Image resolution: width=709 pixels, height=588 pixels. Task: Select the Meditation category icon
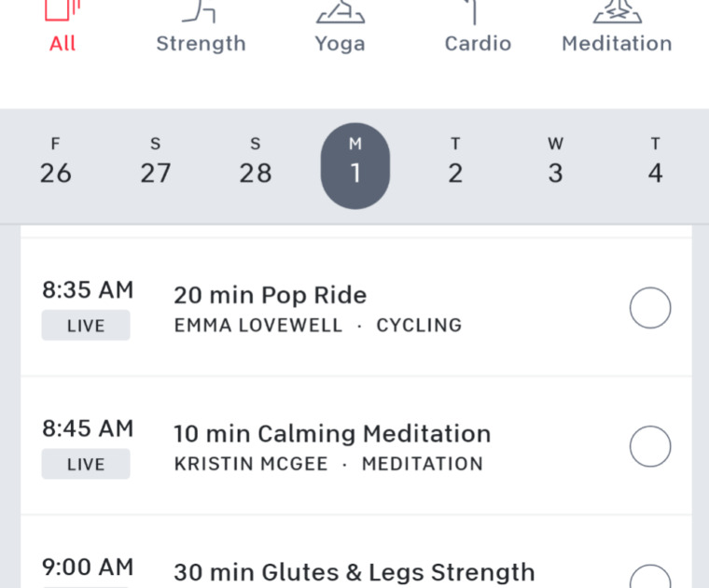[616, 11]
